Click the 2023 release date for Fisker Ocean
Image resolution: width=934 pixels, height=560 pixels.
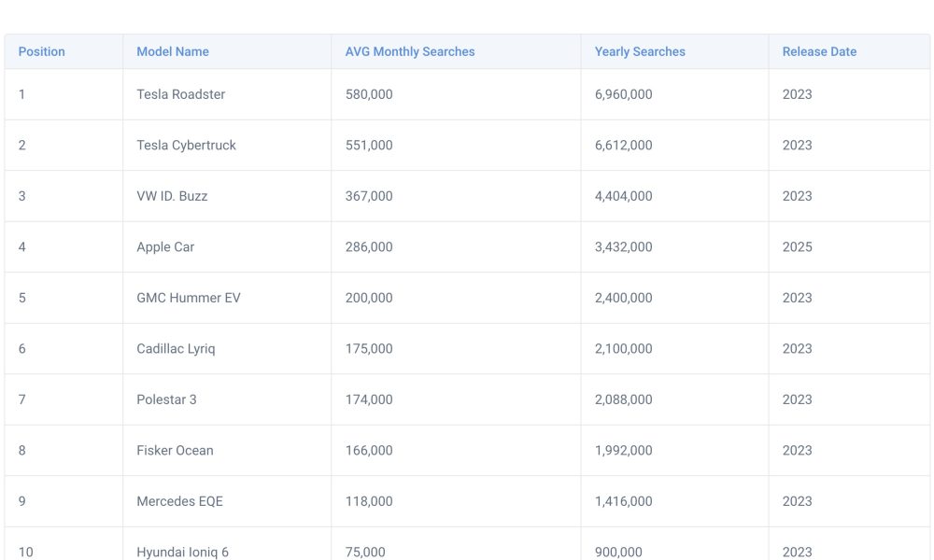pos(797,451)
